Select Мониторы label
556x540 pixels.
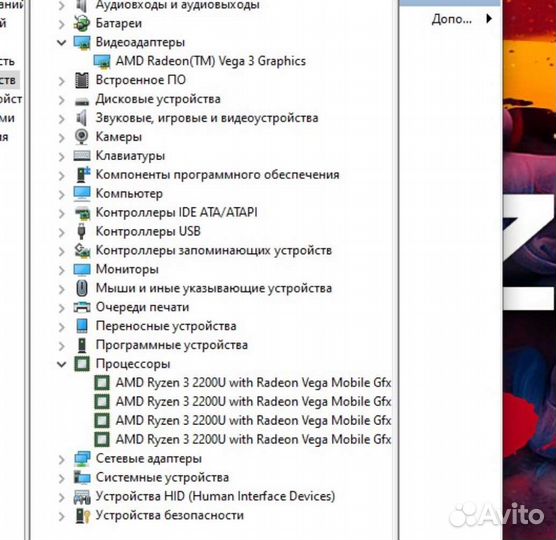[x=127, y=269]
